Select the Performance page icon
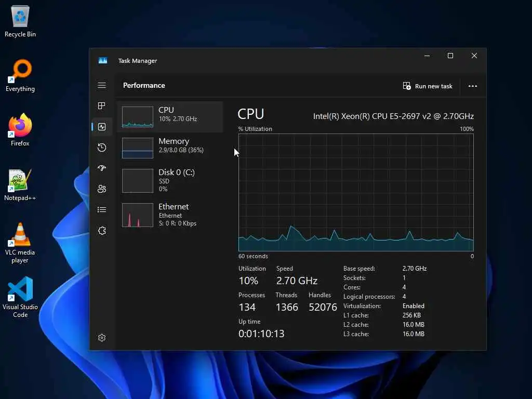 click(x=102, y=127)
